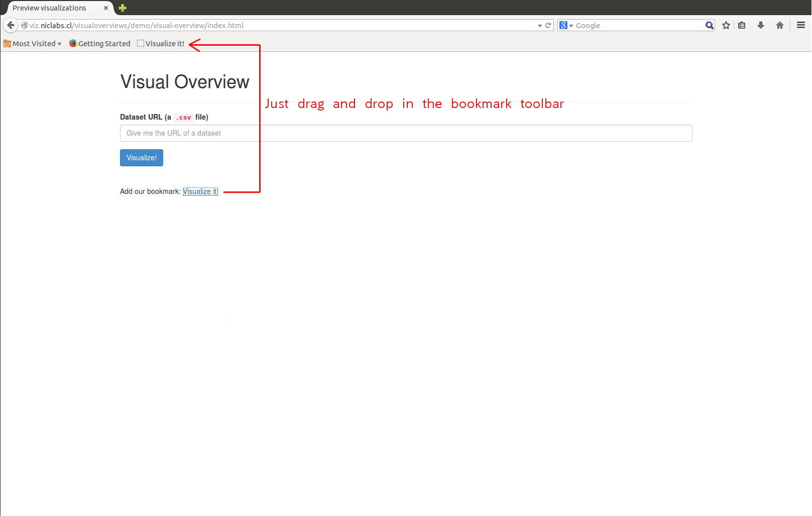Open the downloads arrow icon
This screenshot has height=516, width=812.
coord(761,25)
